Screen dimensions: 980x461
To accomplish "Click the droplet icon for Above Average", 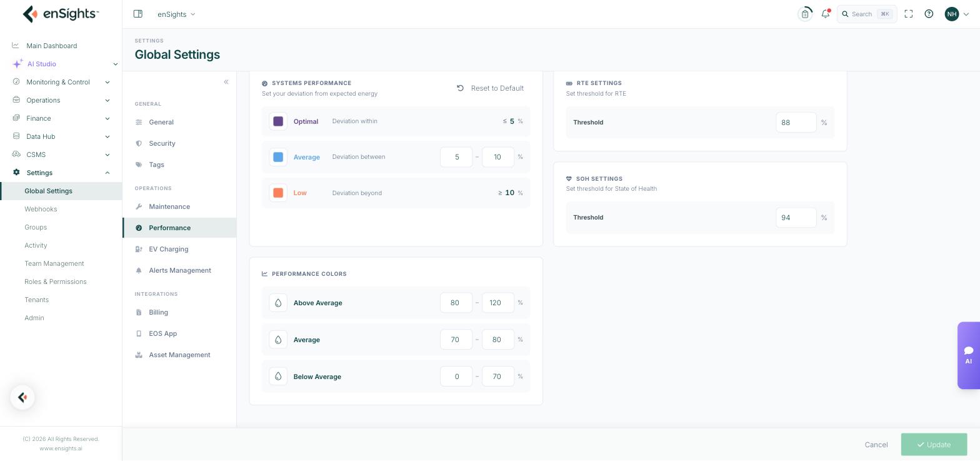I will [x=278, y=303].
